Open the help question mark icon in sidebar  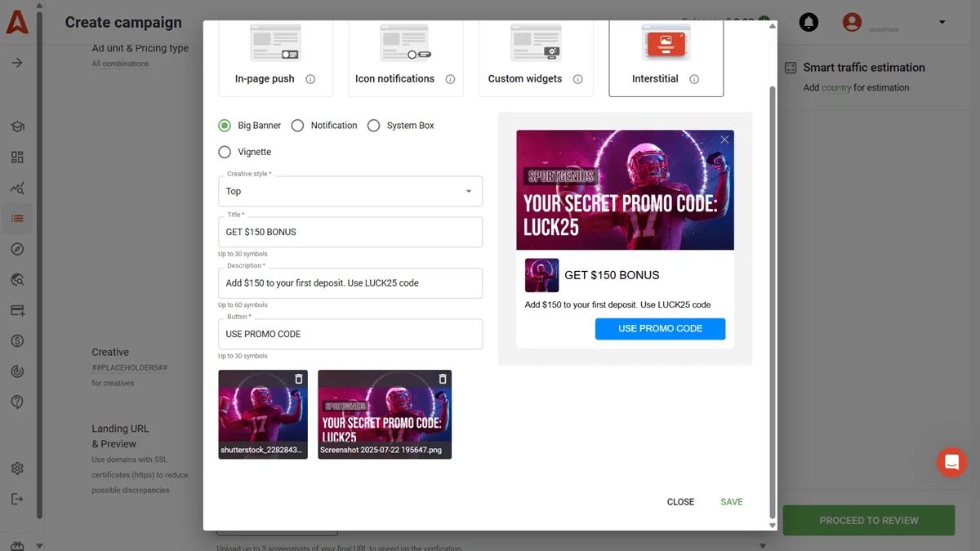tap(18, 402)
